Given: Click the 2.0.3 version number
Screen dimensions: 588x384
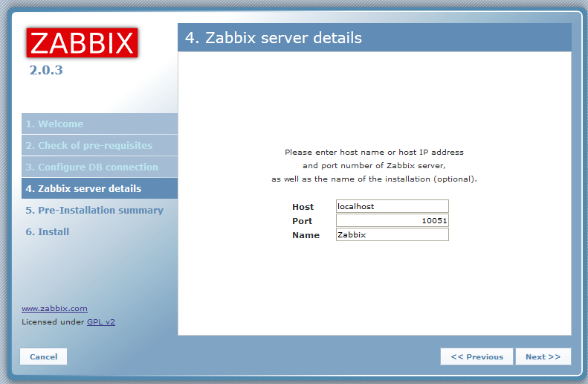Looking at the screenshot, I should click(x=46, y=71).
